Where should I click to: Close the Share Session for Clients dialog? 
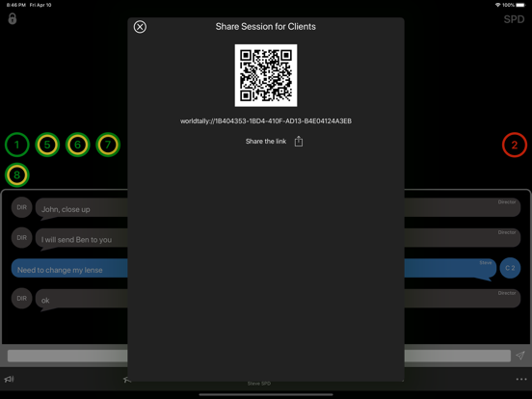click(x=140, y=27)
